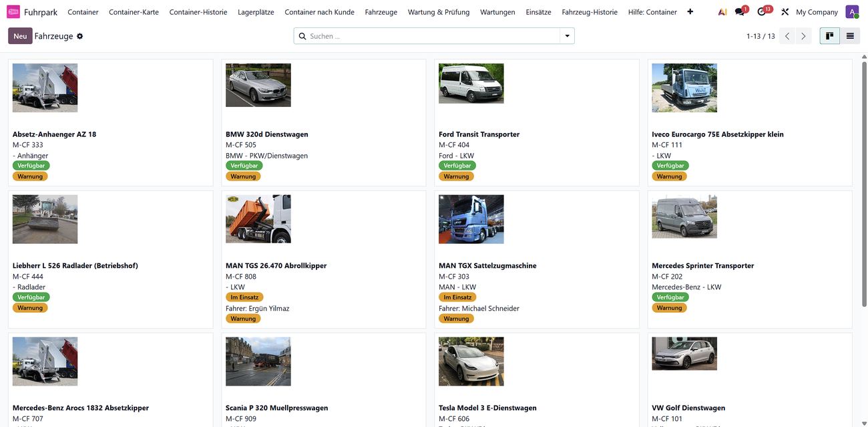Screen dimensions: 868x427
Task: Switch to list view
Action: point(850,36)
